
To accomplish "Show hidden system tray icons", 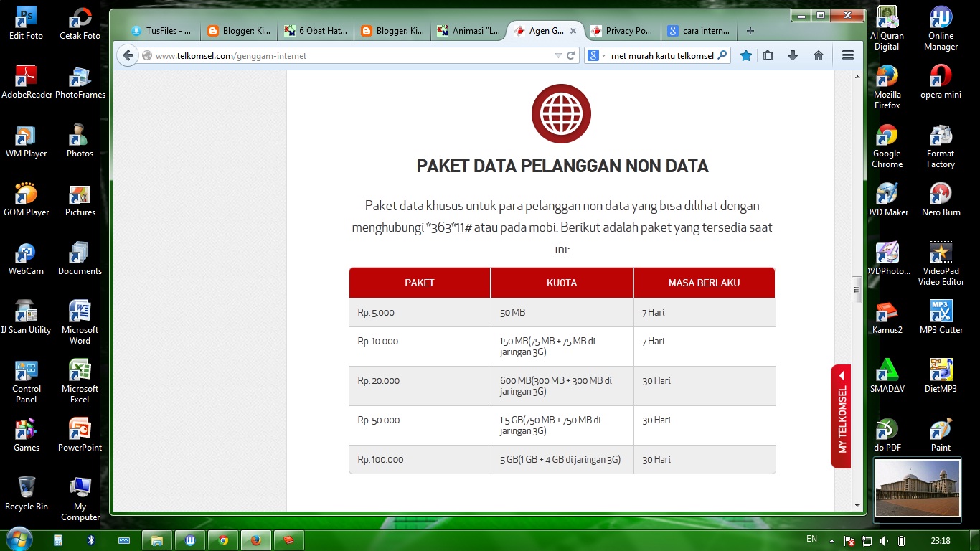I will coord(831,540).
